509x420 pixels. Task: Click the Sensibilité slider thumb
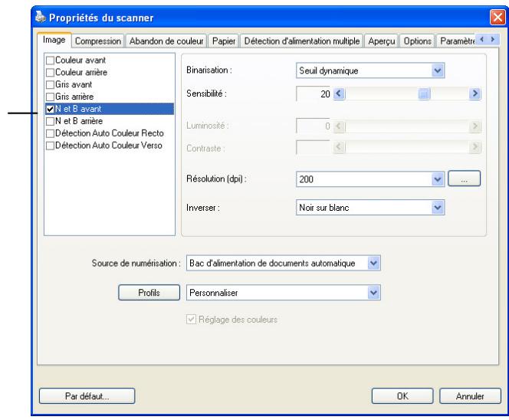point(424,94)
